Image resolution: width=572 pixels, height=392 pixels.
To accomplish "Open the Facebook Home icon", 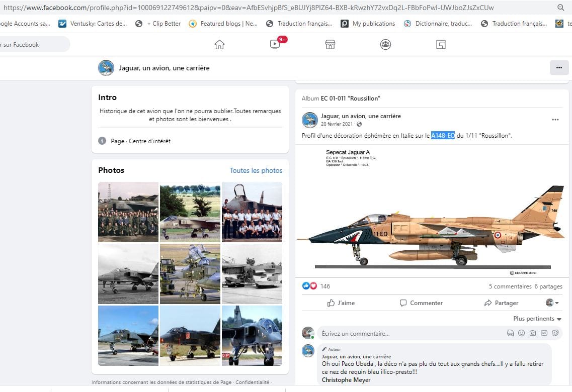I will [x=219, y=45].
